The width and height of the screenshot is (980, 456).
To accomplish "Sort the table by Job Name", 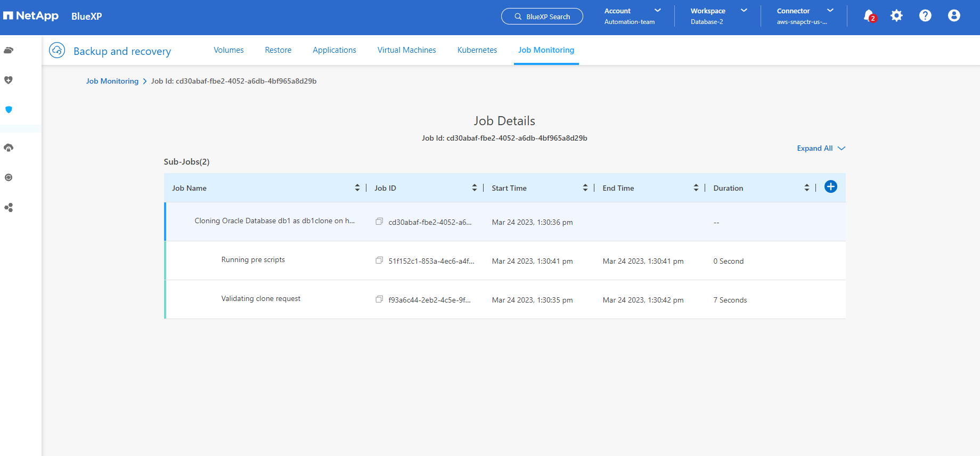I will tap(357, 188).
